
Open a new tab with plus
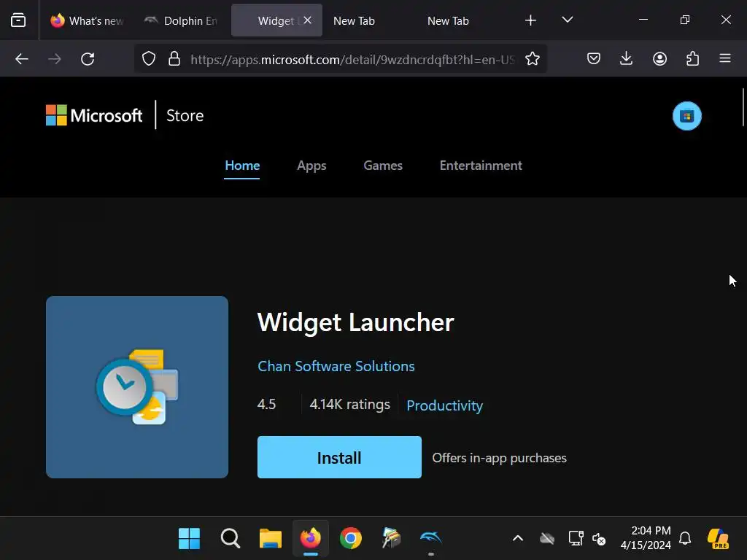coord(531,20)
